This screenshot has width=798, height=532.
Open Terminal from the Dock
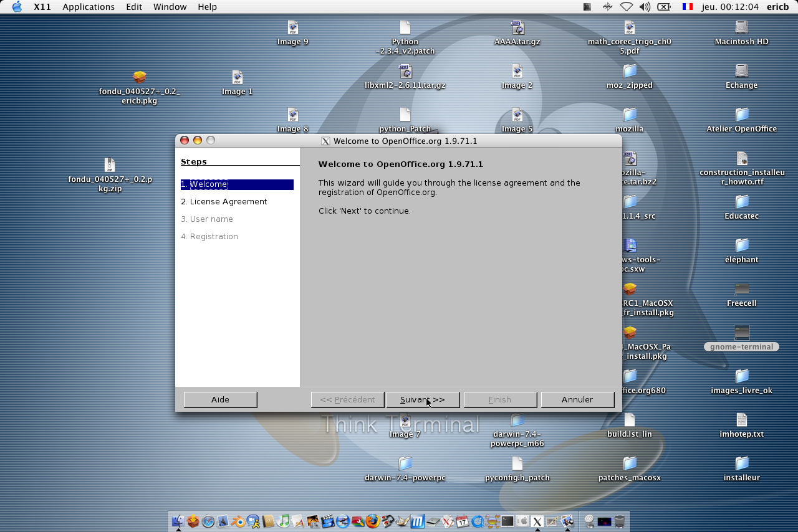507,521
